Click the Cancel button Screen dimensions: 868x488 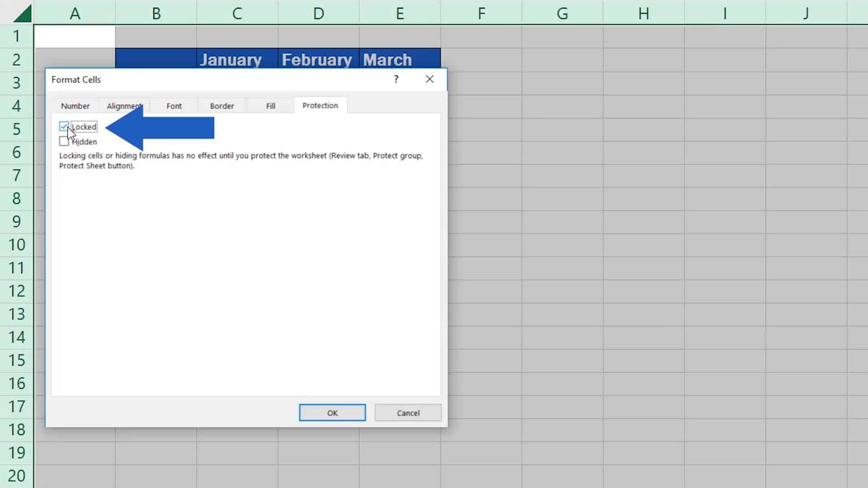407,413
